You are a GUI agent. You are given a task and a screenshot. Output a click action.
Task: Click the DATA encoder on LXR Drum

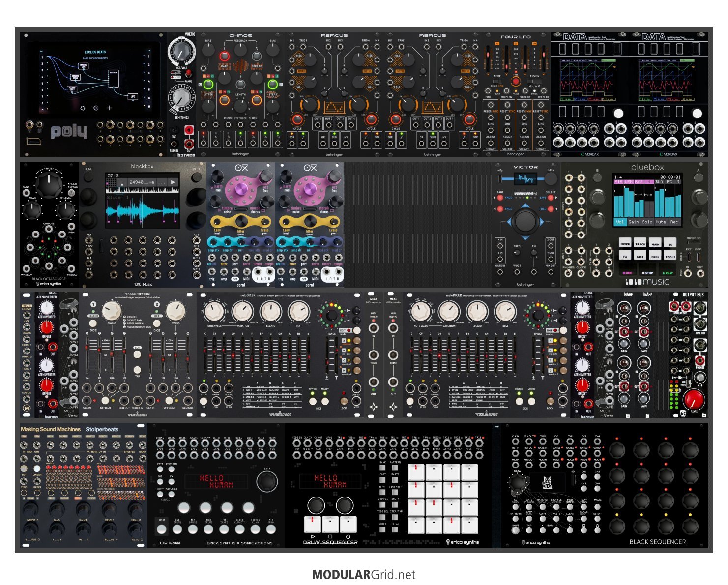(x=267, y=482)
